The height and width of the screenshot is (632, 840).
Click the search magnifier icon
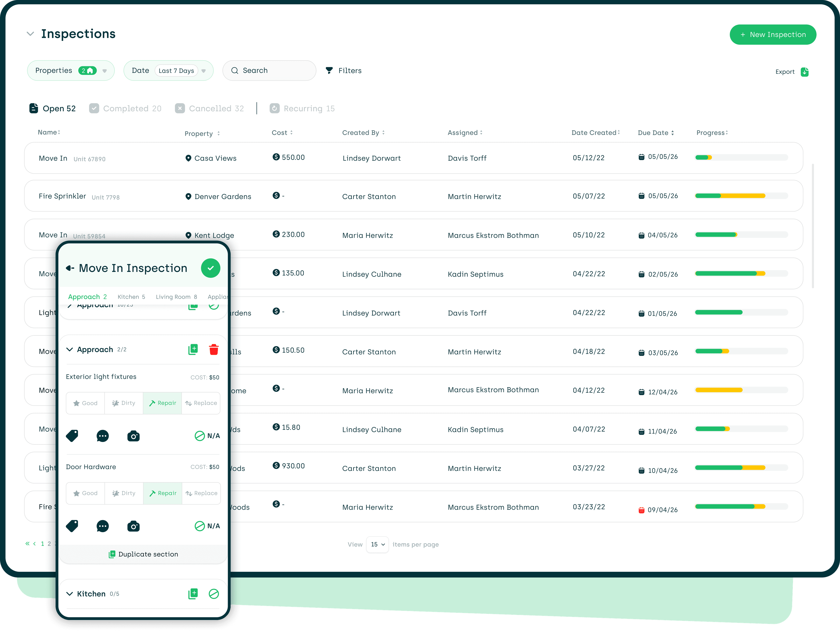(235, 70)
